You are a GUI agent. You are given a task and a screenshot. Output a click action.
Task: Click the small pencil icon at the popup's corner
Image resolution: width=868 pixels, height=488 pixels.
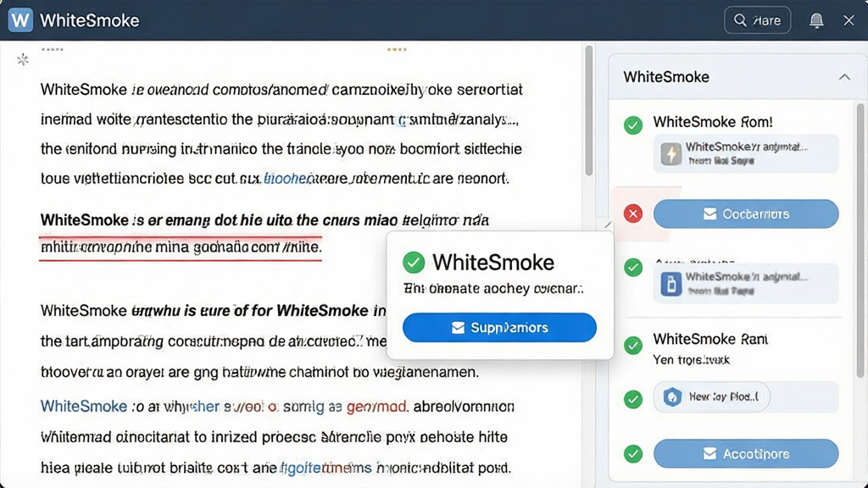pyautogui.click(x=608, y=225)
